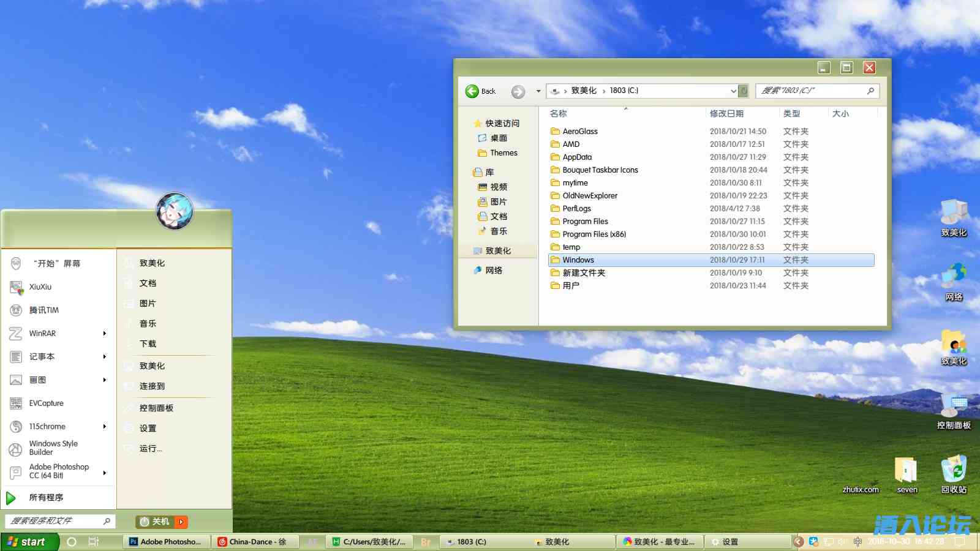This screenshot has width=980, height=551.
Task: Select 设置 from the Start menu
Action: 148,428
